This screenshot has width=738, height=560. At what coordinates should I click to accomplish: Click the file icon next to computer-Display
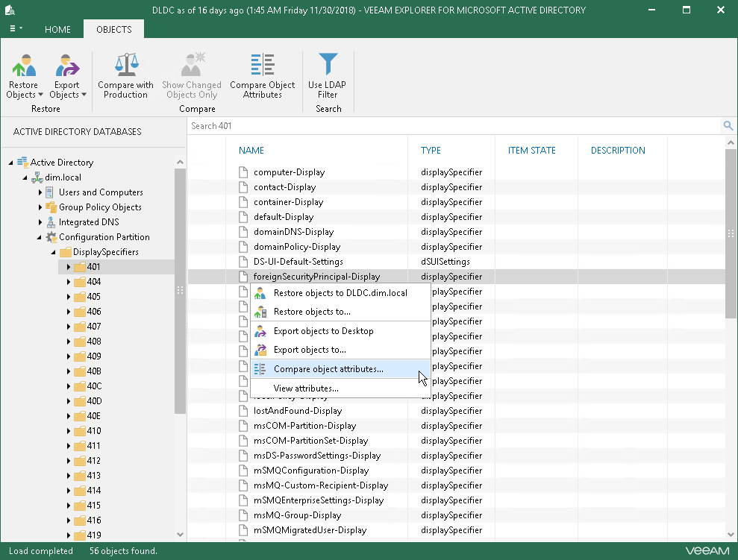point(243,172)
